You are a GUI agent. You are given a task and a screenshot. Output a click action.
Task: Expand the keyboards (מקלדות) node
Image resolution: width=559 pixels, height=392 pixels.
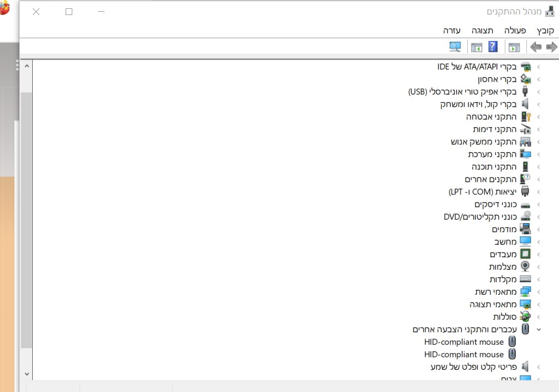click(538, 279)
